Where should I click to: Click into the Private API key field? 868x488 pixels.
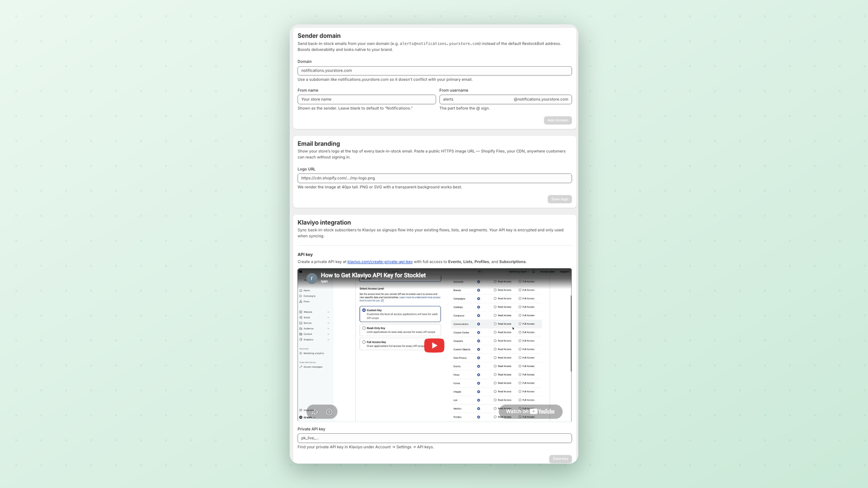435,438
